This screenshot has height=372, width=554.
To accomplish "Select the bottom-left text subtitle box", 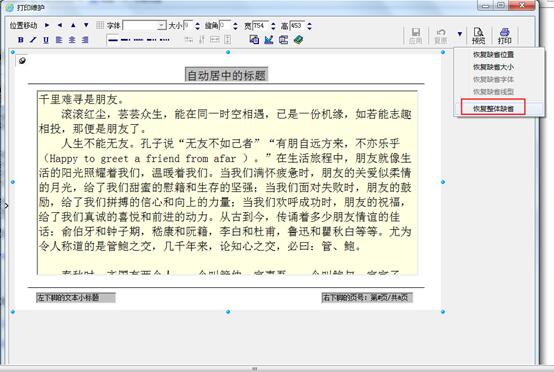I will point(75,297).
